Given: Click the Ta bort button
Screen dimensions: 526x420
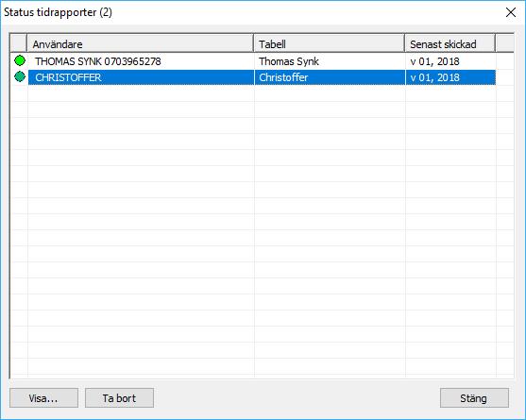Looking at the screenshot, I should (x=119, y=398).
